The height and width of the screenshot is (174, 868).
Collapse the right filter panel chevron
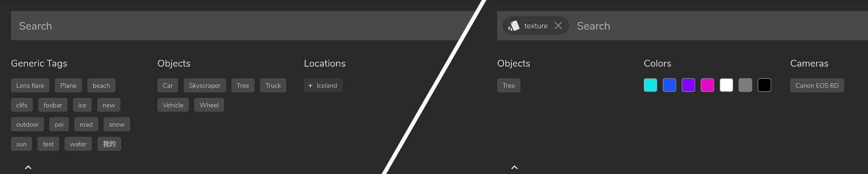coord(515,167)
